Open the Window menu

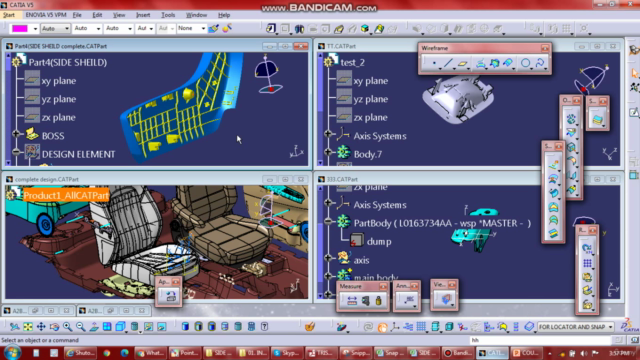pos(196,15)
